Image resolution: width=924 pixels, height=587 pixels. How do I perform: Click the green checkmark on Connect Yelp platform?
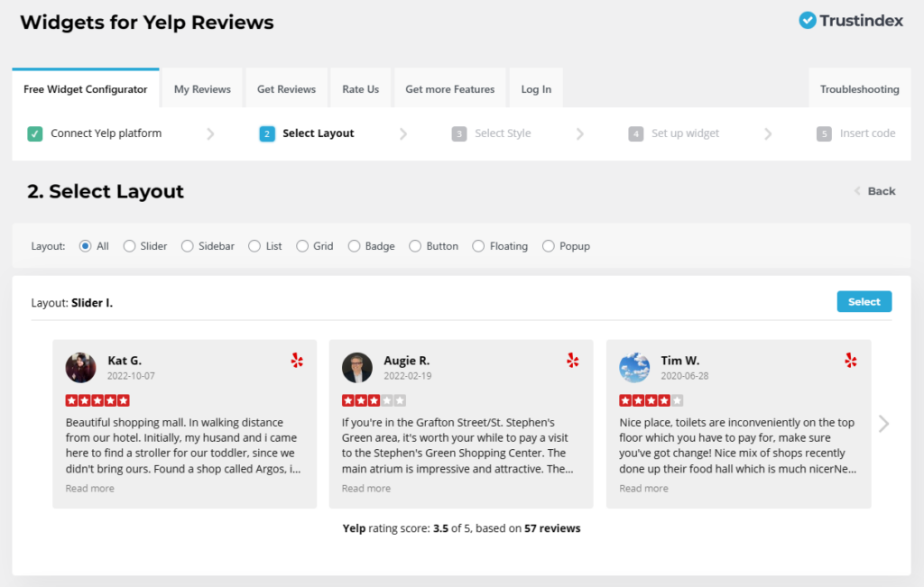[35, 133]
